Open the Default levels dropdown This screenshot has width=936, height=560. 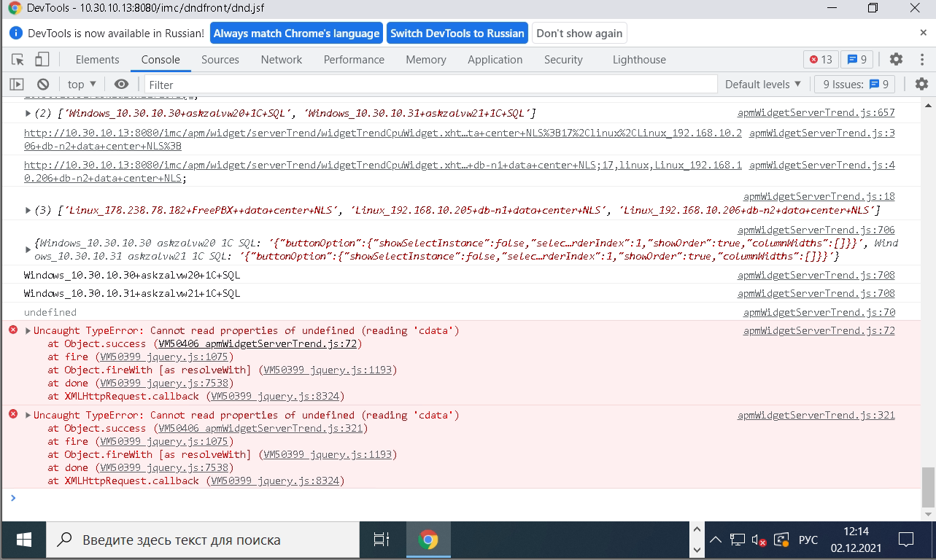763,85
